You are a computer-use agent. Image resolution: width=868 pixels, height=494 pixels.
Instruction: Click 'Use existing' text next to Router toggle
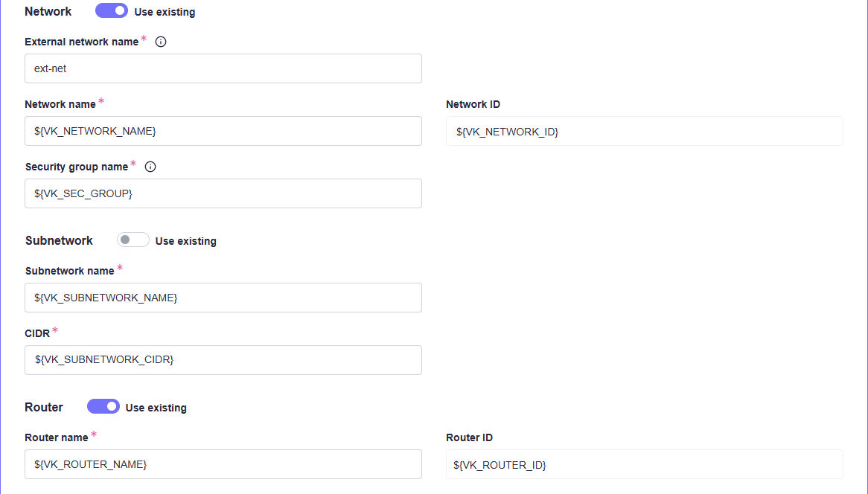point(156,408)
